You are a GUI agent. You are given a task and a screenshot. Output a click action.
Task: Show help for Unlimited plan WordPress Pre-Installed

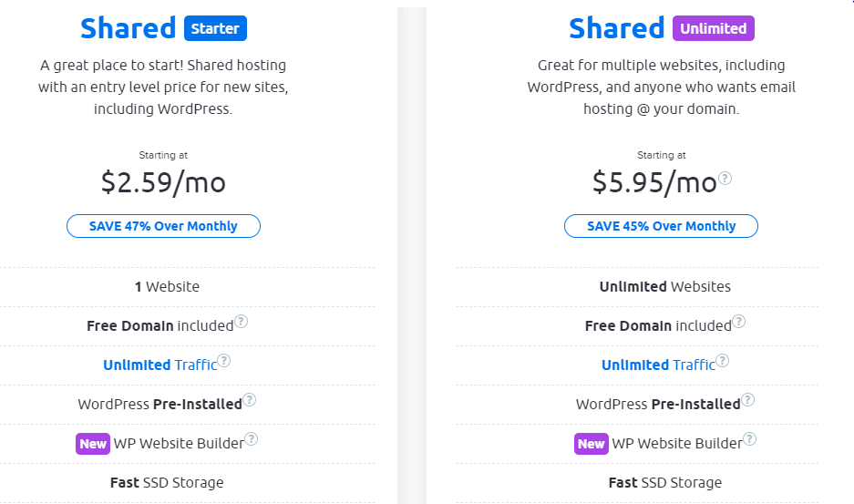tap(747, 400)
